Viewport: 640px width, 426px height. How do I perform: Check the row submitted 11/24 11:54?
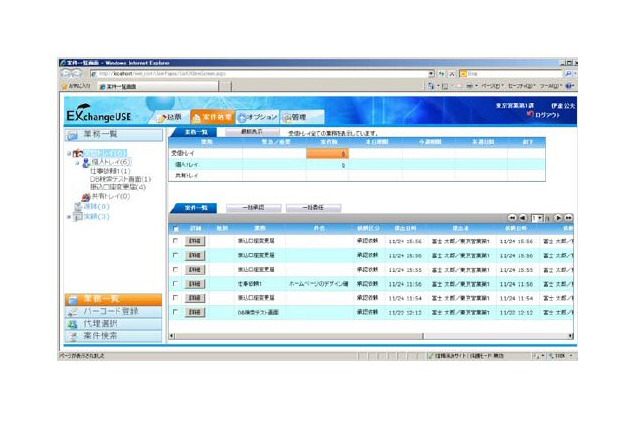pos(176,297)
